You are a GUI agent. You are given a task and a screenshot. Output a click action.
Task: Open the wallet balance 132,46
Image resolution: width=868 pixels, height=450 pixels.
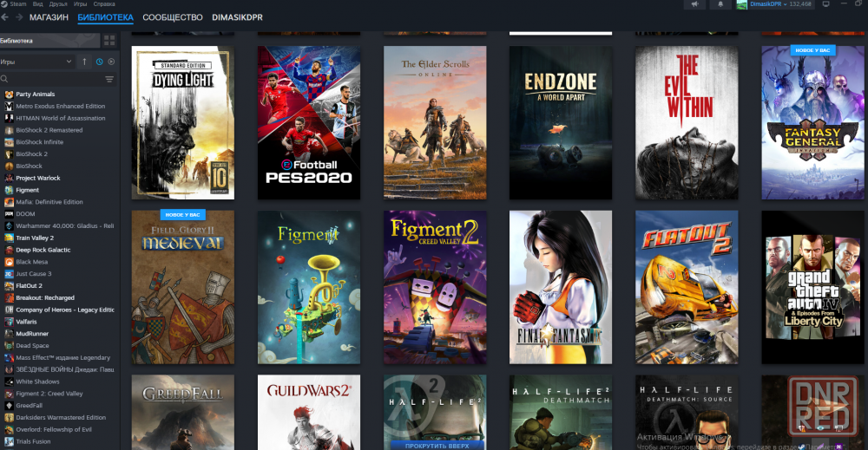[x=800, y=3]
